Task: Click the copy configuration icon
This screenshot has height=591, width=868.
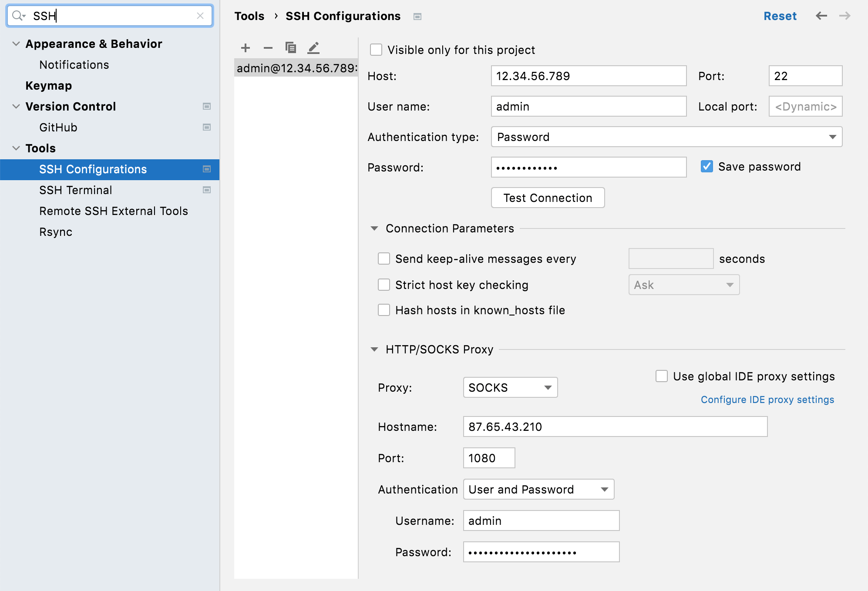Action: [x=291, y=47]
